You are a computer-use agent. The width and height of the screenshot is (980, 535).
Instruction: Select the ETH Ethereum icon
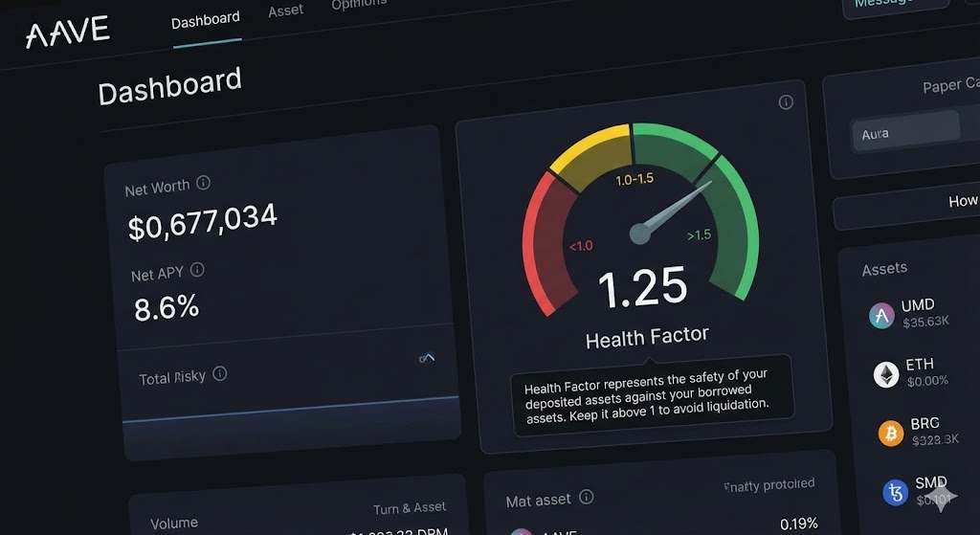pyautogui.click(x=886, y=374)
